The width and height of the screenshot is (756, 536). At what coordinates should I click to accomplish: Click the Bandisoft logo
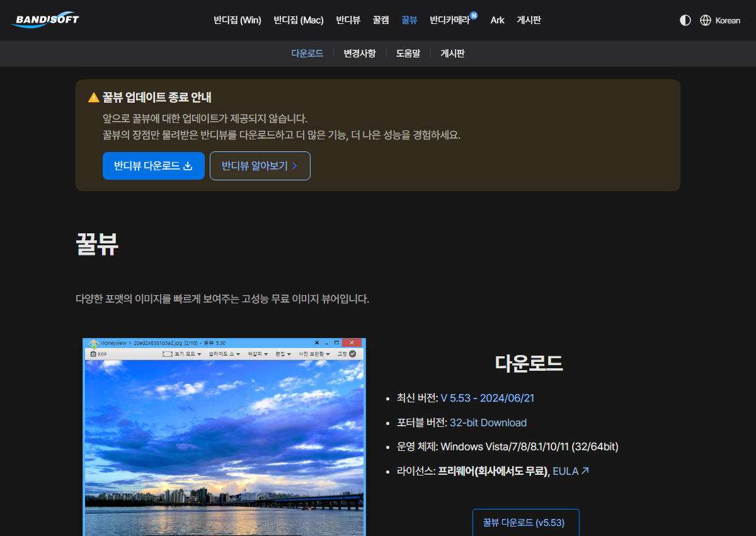[45, 20]
